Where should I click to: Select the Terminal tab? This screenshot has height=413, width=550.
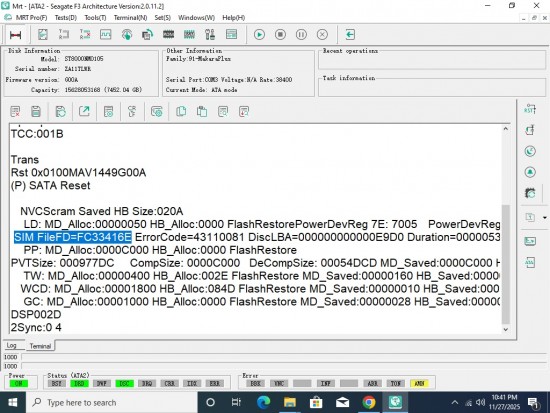pos(40,346)
